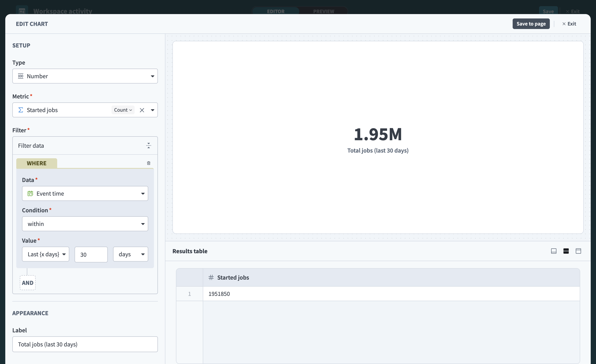Image resolution: width=596 pixels, height=364 pixels.
Task: Add an AND filter condition
Action: coord(27,283)
